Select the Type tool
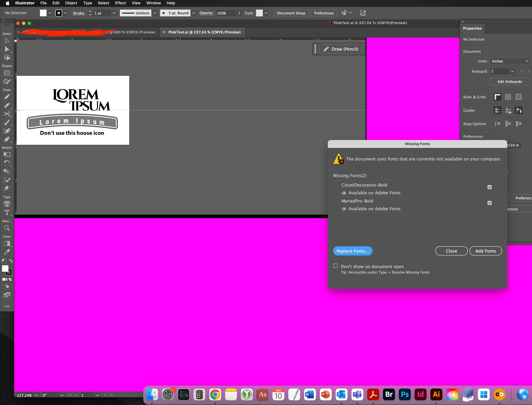Viewport: 532px width, 405px height. click(x=7, y=212)
